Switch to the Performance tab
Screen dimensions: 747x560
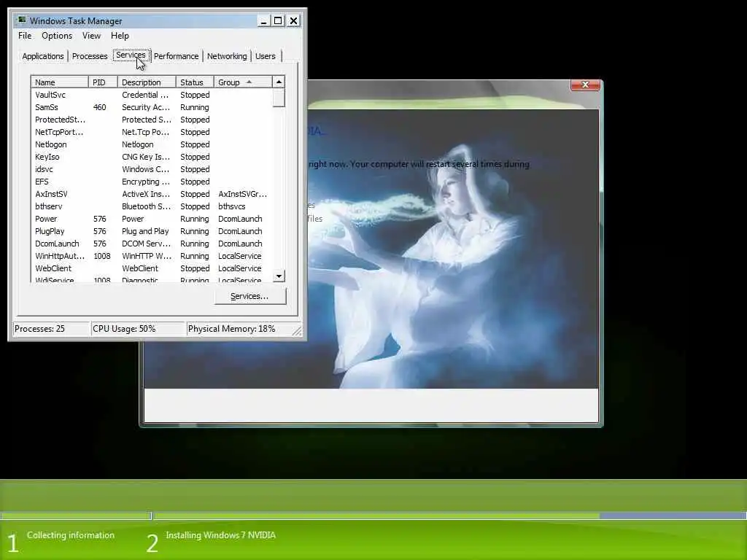pos(177,56)
